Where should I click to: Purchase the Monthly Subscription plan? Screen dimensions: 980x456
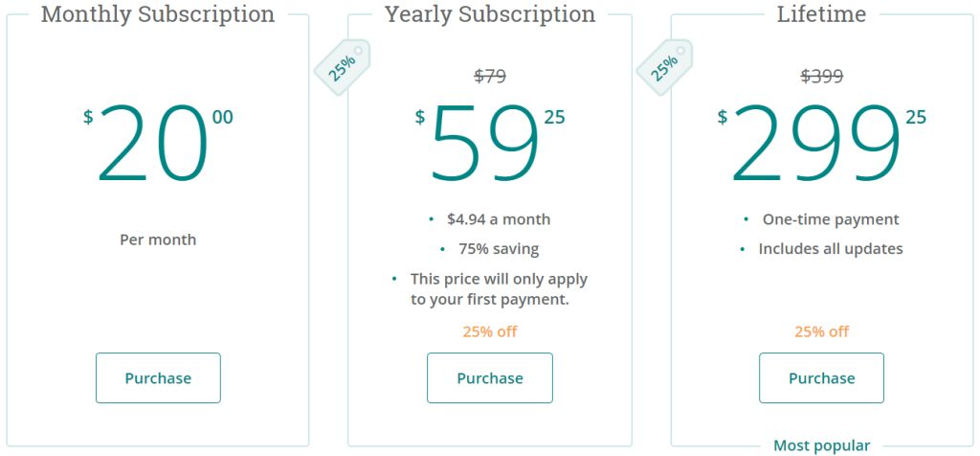pyautogui.click(x=158, y=377)
